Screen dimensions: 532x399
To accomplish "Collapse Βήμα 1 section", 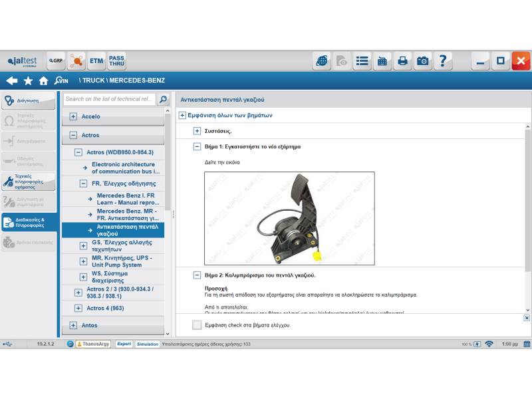I will (x=197, y=146).
